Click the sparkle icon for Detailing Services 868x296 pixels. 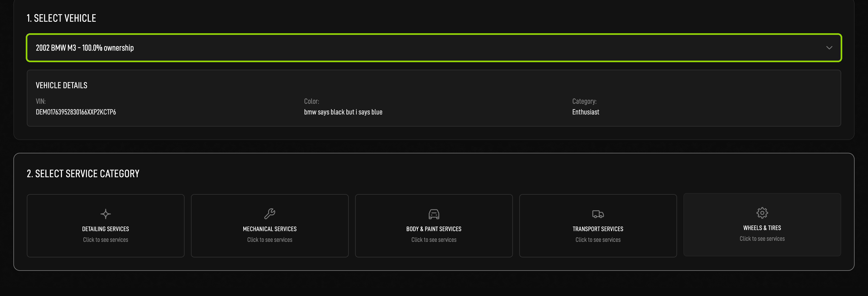point(105,214)
